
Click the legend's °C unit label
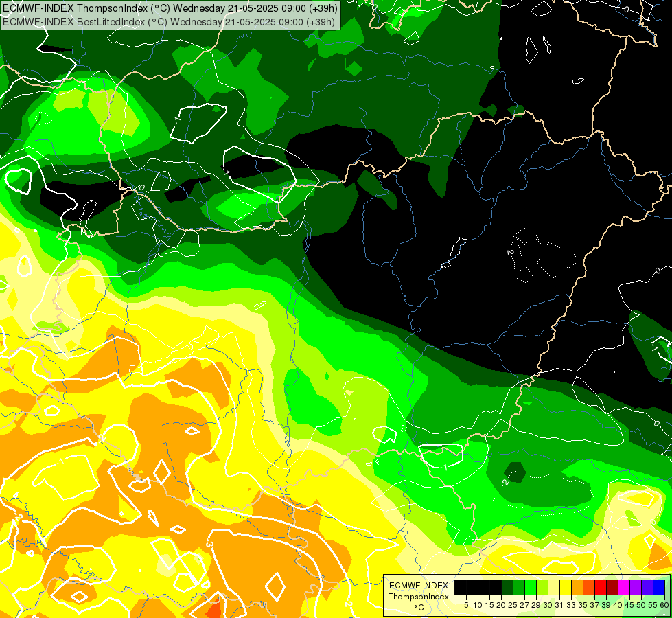point(419,607)
